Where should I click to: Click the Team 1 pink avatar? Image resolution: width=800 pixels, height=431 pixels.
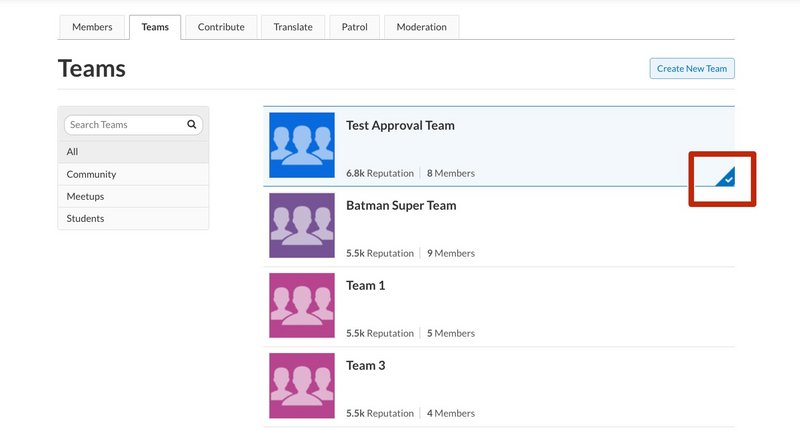click(x=302, y=305)
